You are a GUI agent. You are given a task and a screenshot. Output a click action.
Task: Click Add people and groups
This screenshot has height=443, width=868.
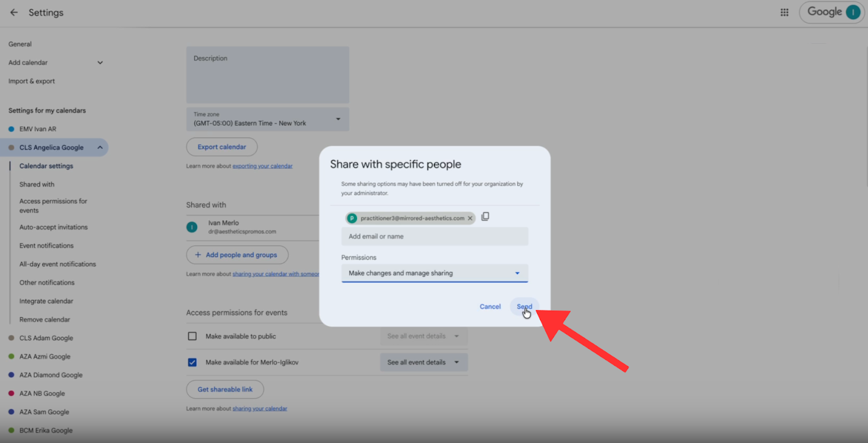coord(237,255)
